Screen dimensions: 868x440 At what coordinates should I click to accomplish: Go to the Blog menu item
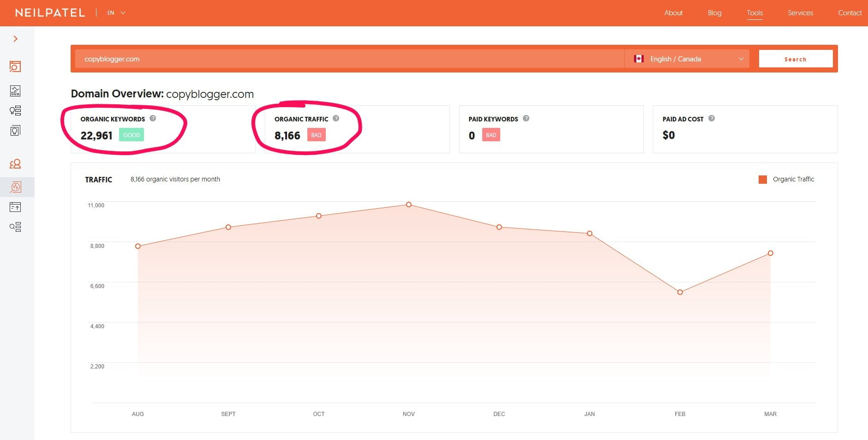[714, 13]
